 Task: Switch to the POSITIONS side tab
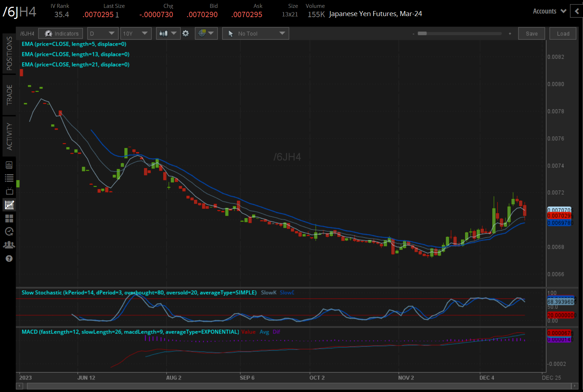[9, 54]
